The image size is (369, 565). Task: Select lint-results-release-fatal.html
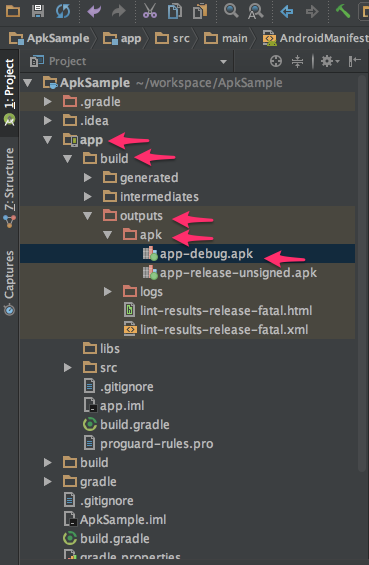[x=187, y=311]
